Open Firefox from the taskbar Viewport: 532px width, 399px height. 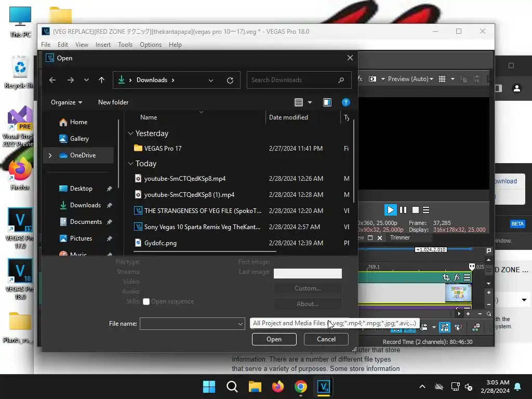(x=278, y=387)
